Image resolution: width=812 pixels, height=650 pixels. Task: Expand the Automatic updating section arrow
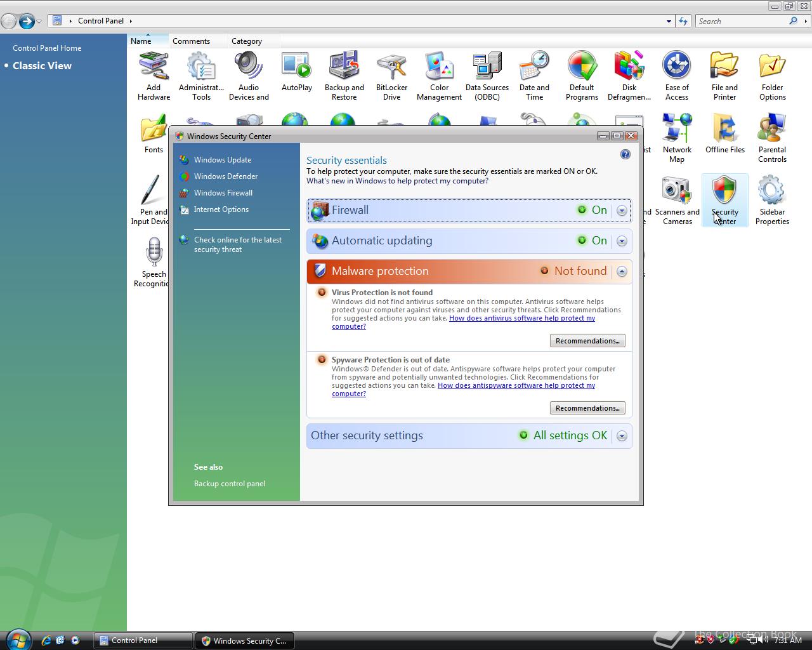(x=622, y=241)
